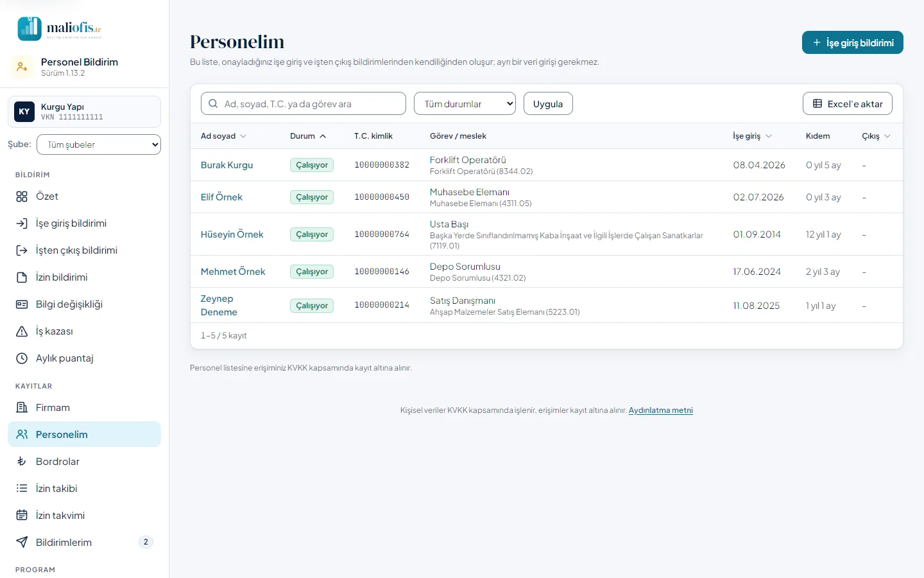This screenshot has height=578, width=924.
Task: Click the İşe giriş bildirimi button
Action: tap(853, 42)
